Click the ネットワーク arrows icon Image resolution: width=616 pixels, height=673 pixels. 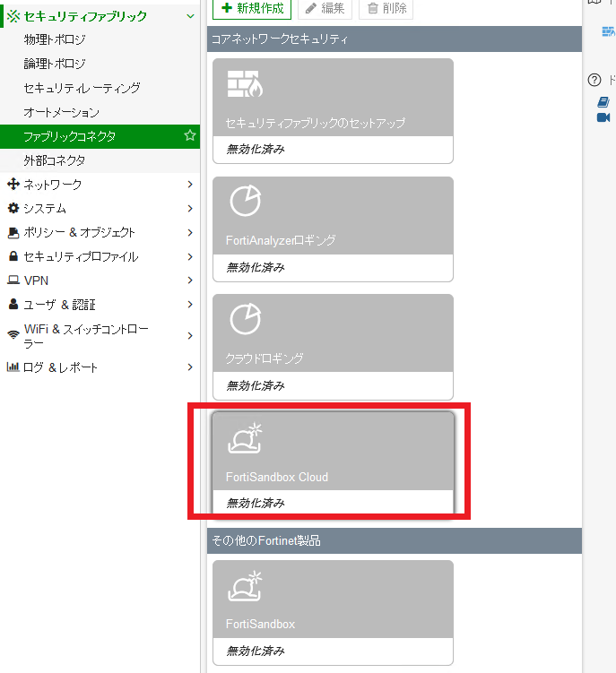pos(13,184)
